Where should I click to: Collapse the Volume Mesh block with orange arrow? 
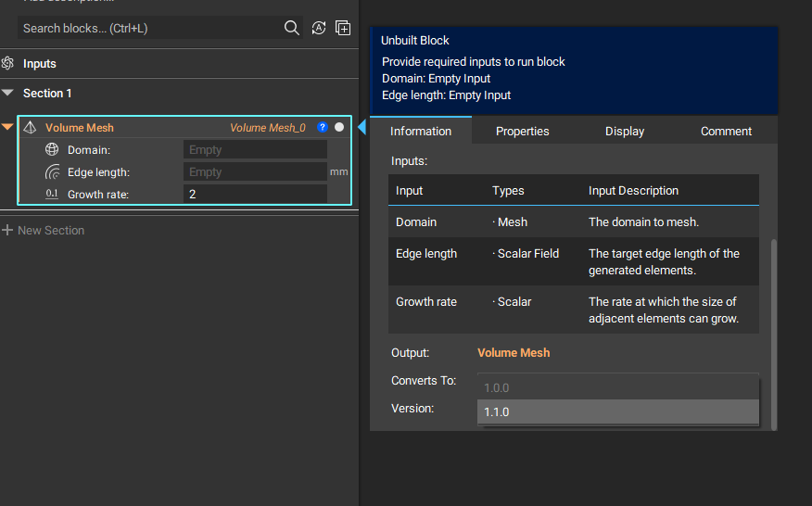pos(7,127)
